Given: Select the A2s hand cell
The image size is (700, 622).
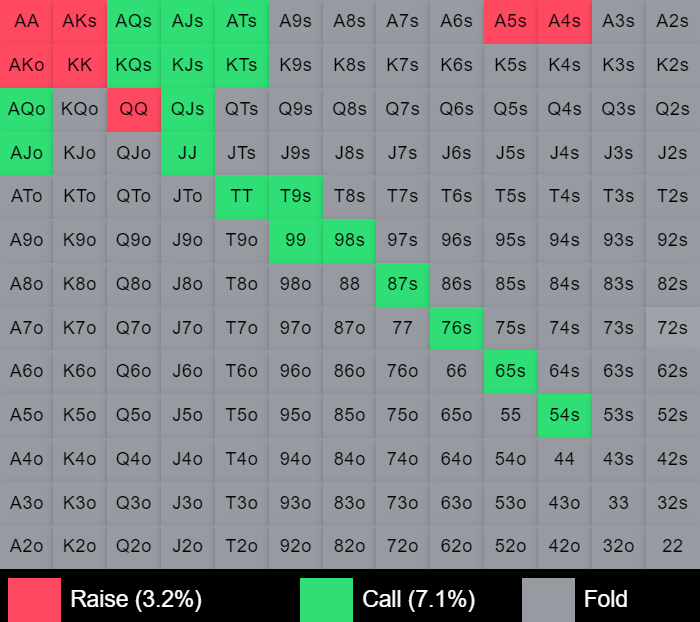Looking at the screenshot, I should [673, 21].
